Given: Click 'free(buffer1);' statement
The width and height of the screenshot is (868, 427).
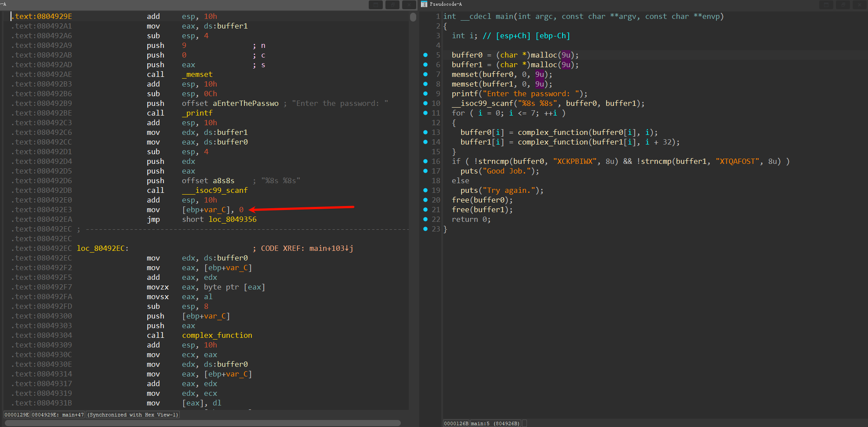Looking at the screenshot, I should pos(483,210).
